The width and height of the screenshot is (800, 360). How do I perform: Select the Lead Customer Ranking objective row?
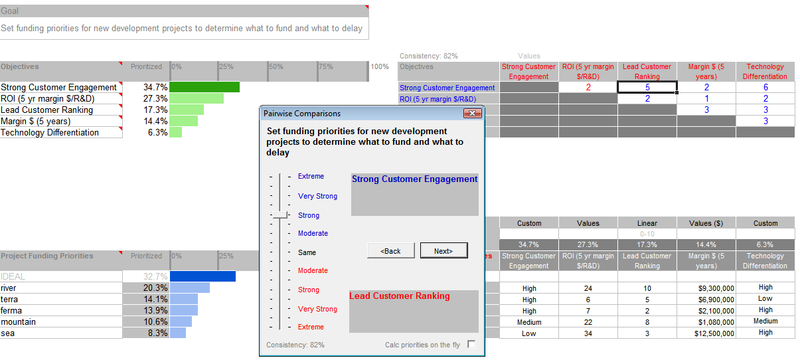click(61, 110)
